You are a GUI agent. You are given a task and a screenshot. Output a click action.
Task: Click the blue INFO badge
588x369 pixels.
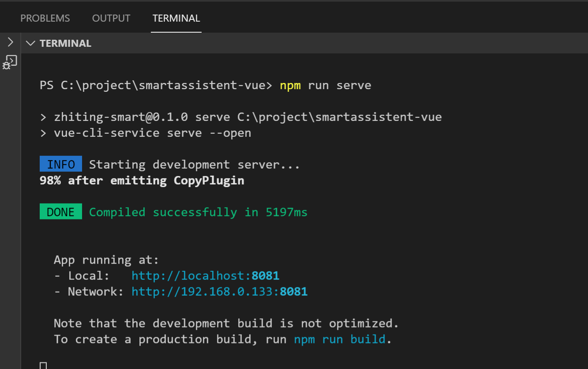[61, 165]
